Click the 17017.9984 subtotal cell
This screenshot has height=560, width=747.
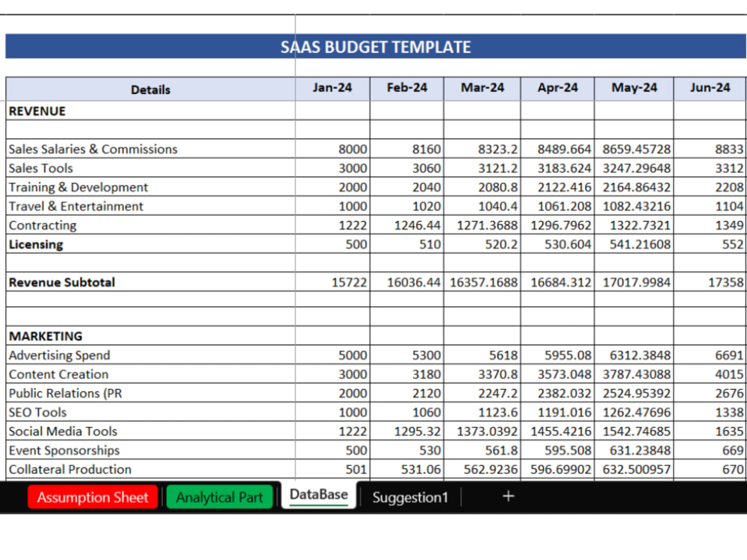pos(634,282)
